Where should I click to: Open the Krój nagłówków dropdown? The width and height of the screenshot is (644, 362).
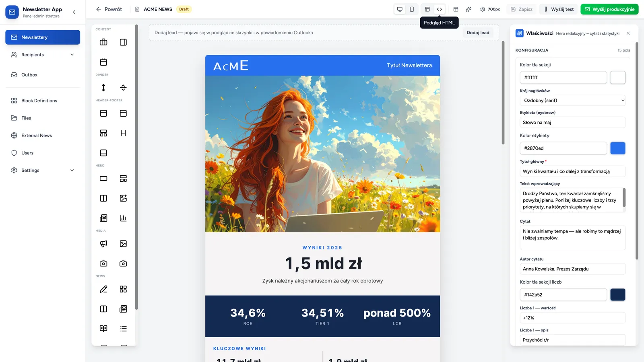[x=572, y=101]
